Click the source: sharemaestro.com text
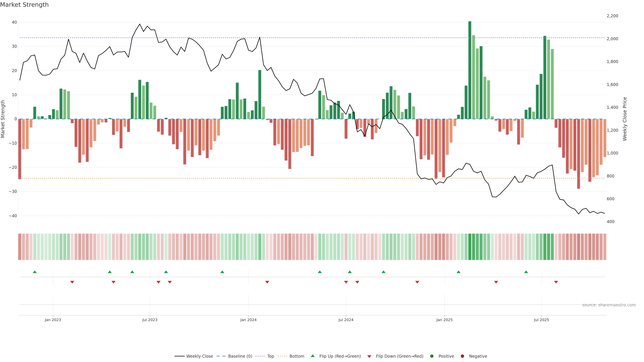644x362 pixels. pyautogui.click(x=609, y=305)
